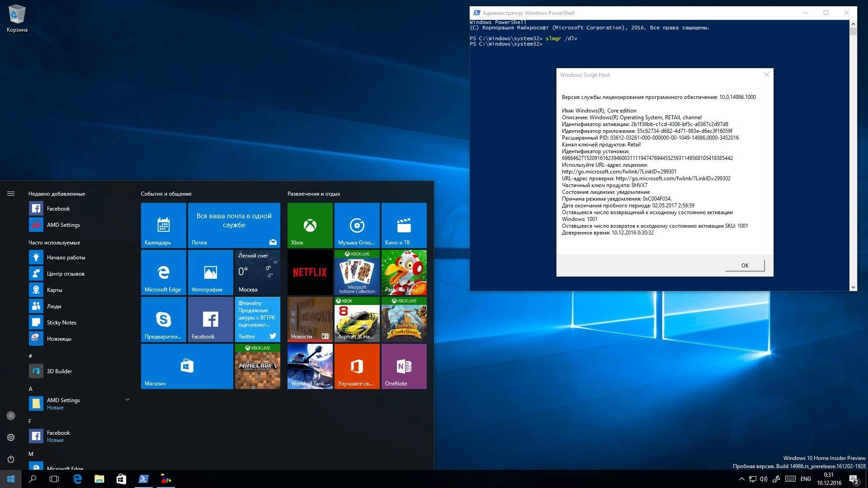
Task: Open taskbar Search
Action: (x=33, y=479)
